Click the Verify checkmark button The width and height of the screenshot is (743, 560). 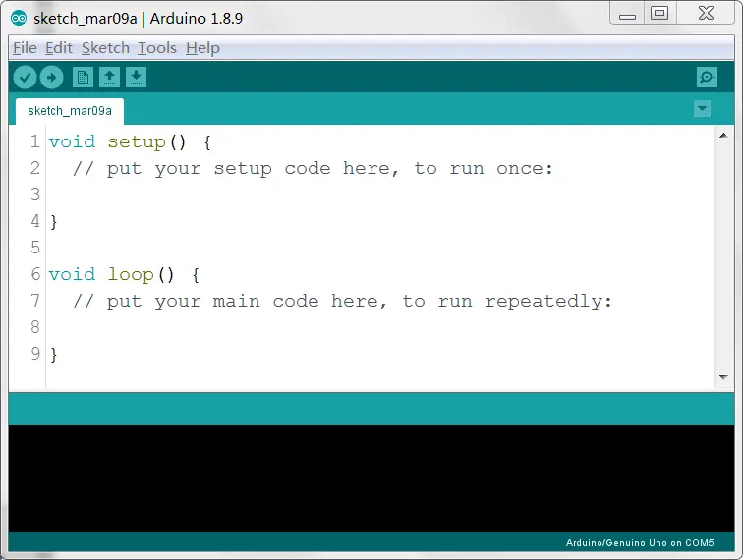click(x=26, y=78)
